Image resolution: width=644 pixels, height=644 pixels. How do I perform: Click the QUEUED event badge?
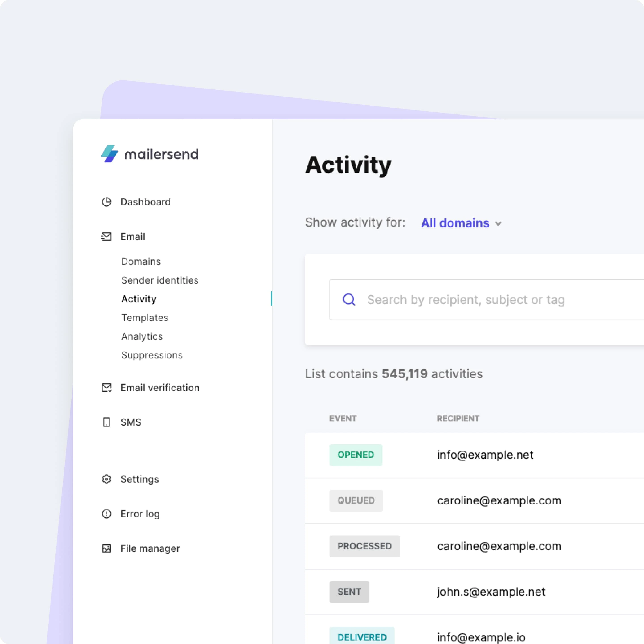[x=356, y=501]
